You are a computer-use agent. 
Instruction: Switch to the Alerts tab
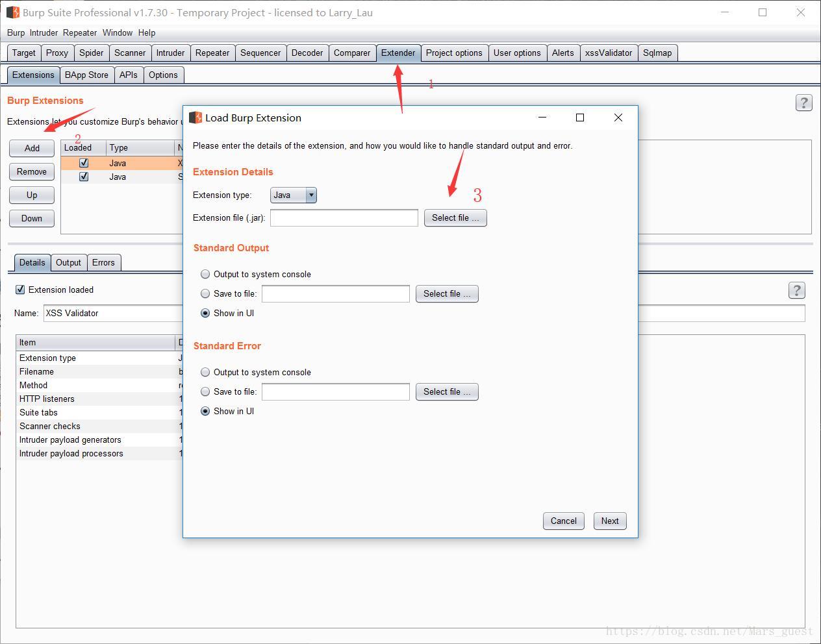(563, 53)
